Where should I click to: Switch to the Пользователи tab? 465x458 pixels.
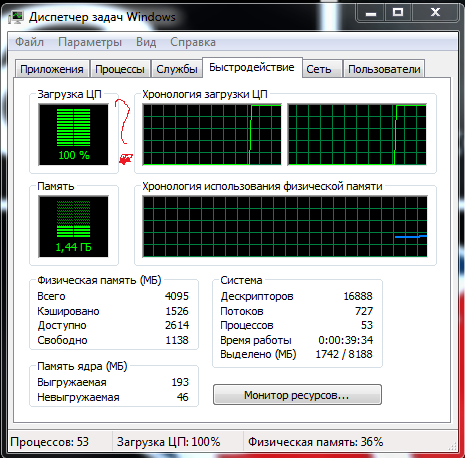[x=384, y=69]
